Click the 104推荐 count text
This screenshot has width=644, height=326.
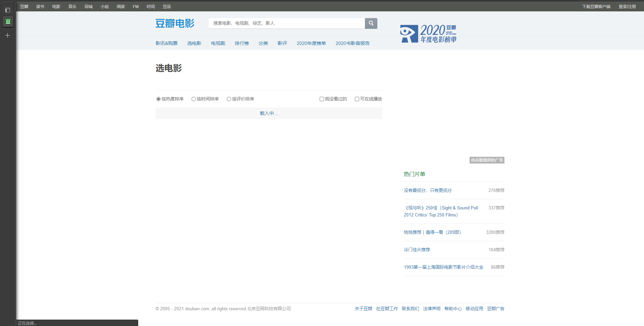[496, 250]
